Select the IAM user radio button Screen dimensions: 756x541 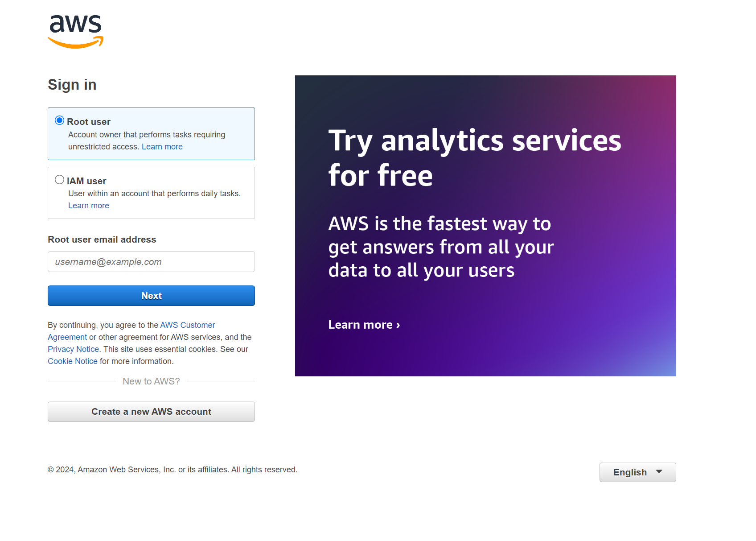point(59,180)
